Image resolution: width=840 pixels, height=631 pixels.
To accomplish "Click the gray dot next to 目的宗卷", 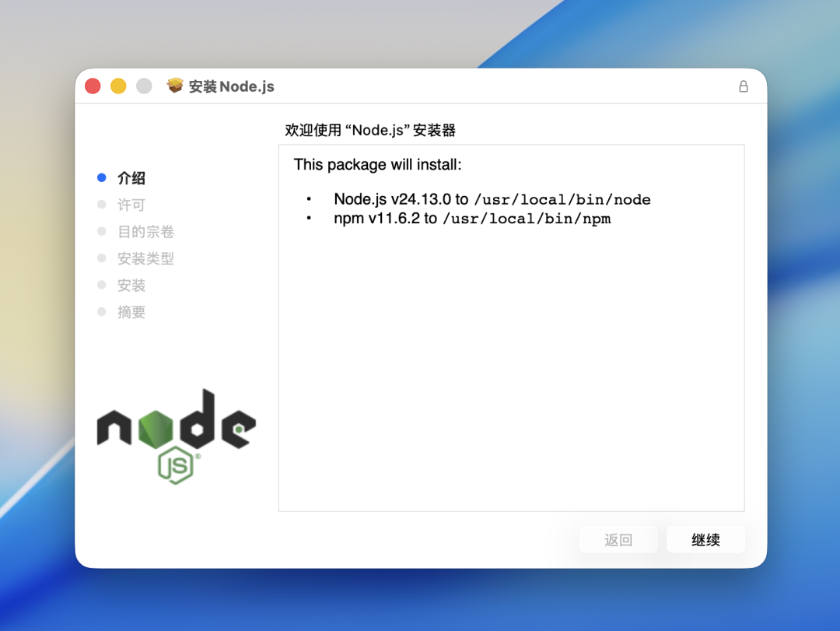I will (101, 231).
